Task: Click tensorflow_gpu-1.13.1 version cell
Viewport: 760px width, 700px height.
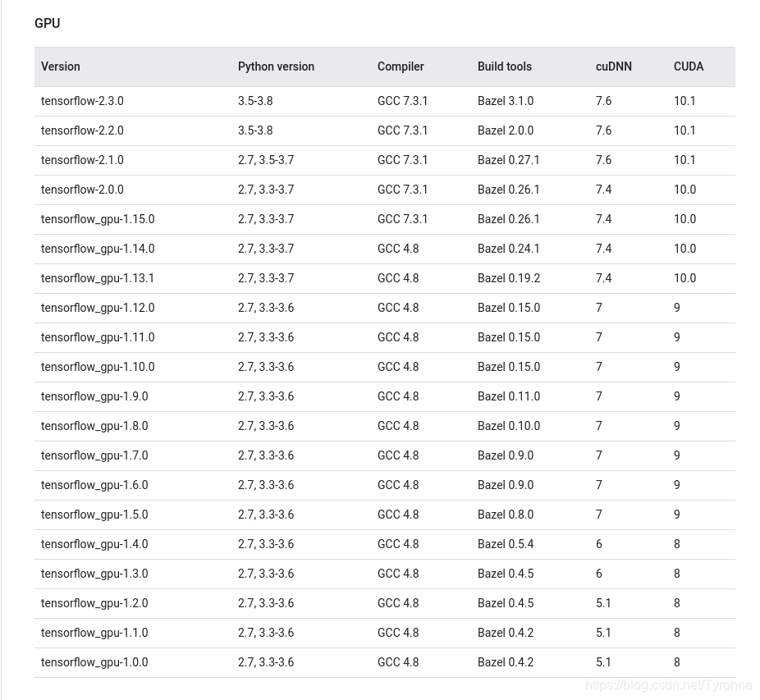Action: point(98,278)
